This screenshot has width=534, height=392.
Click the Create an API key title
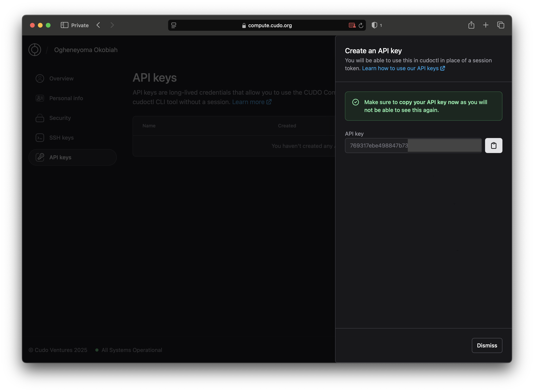(373, 51)
